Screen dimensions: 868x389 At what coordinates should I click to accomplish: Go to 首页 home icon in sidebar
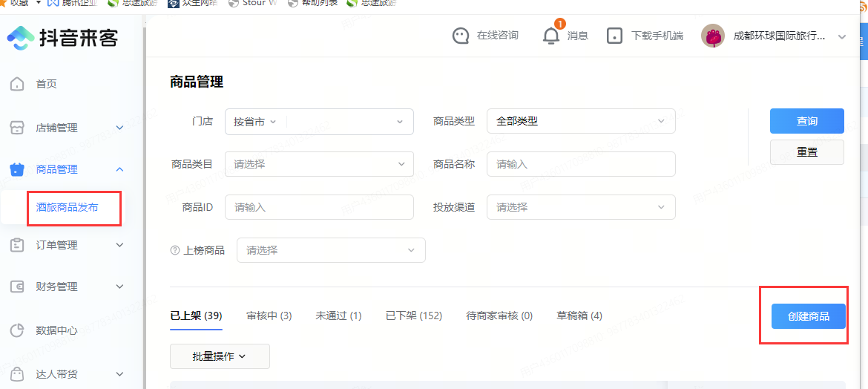click(18, 84)
